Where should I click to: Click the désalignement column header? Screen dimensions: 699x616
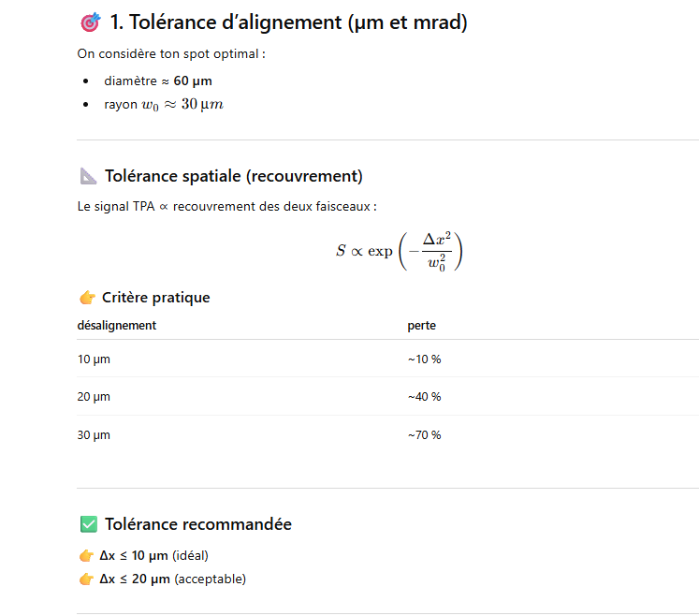(x=116, y=326)
